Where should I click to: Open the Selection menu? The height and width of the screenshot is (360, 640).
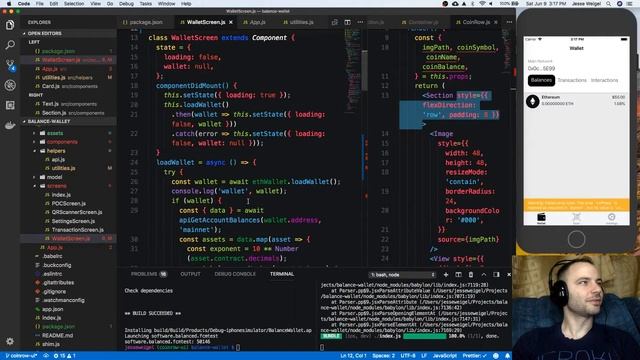[74, 4]
